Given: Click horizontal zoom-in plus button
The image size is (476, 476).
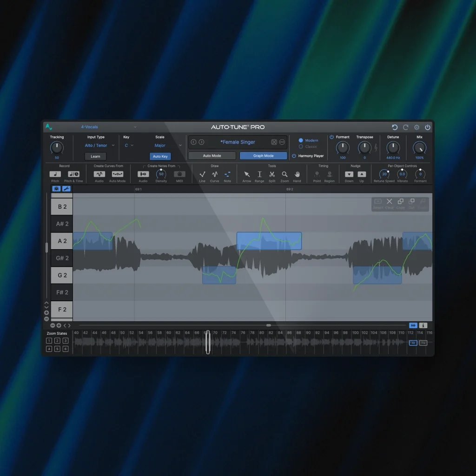Looking at the screenshot, I should [x=59, y=325].
